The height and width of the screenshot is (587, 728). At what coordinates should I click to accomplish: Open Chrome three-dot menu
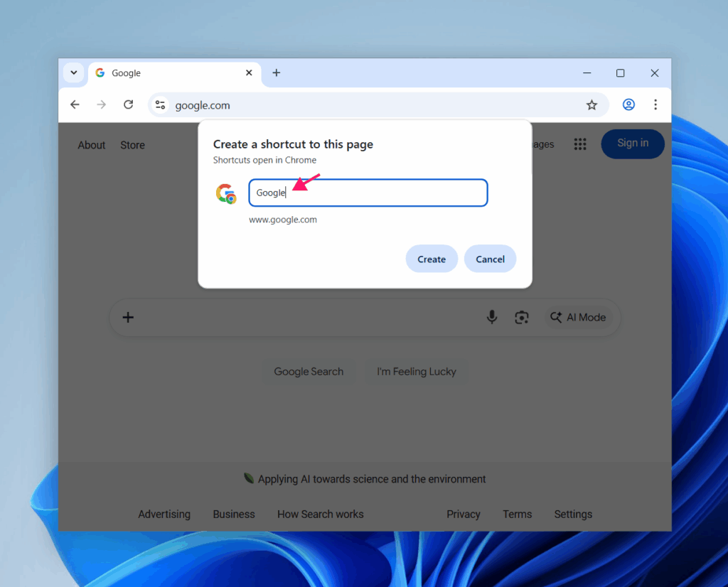[655, 105]
